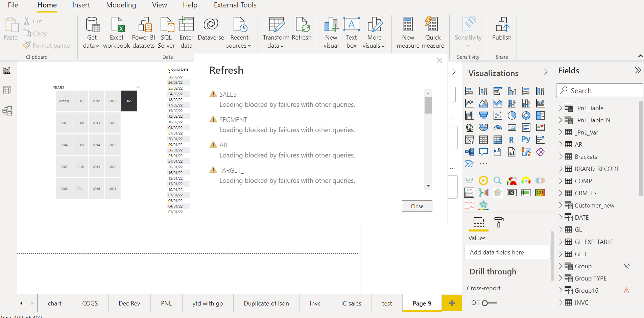644x318 pixels.
Task: Expand the DATE table fields
Action: click(560, 217)
